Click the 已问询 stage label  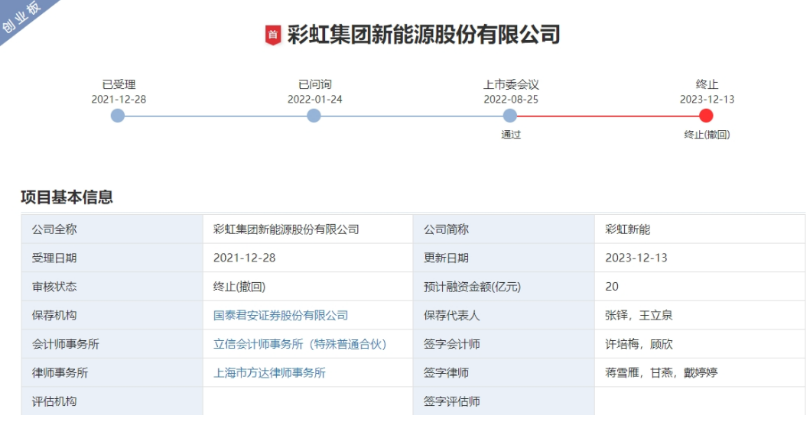[x=314, y=84]
